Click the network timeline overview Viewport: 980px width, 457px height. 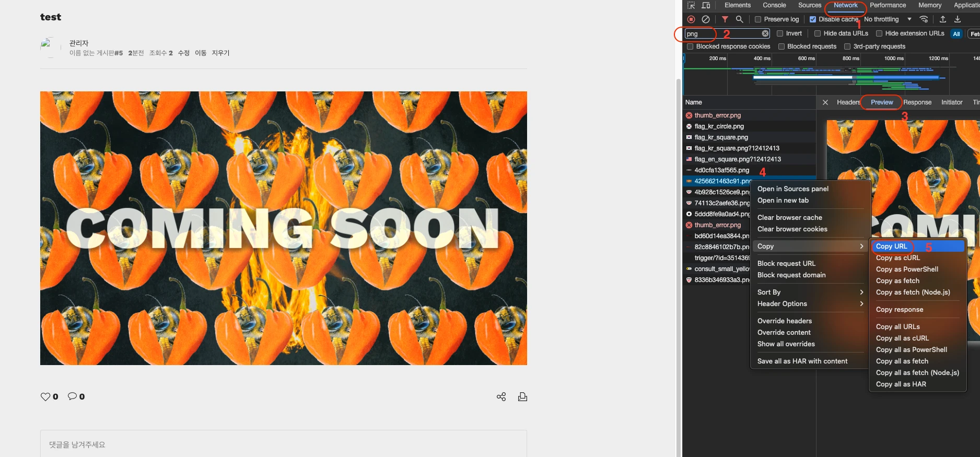click(831, 74)
